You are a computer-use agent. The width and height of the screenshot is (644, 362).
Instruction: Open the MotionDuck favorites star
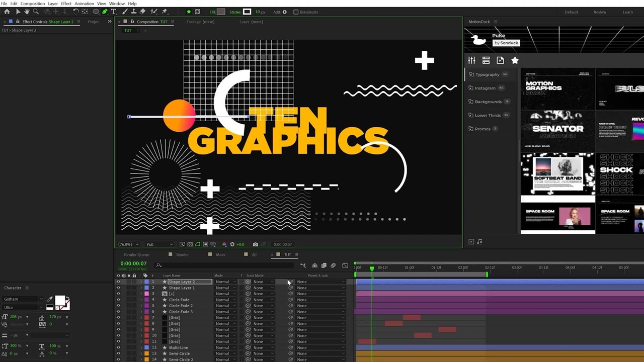coord(515,60)
